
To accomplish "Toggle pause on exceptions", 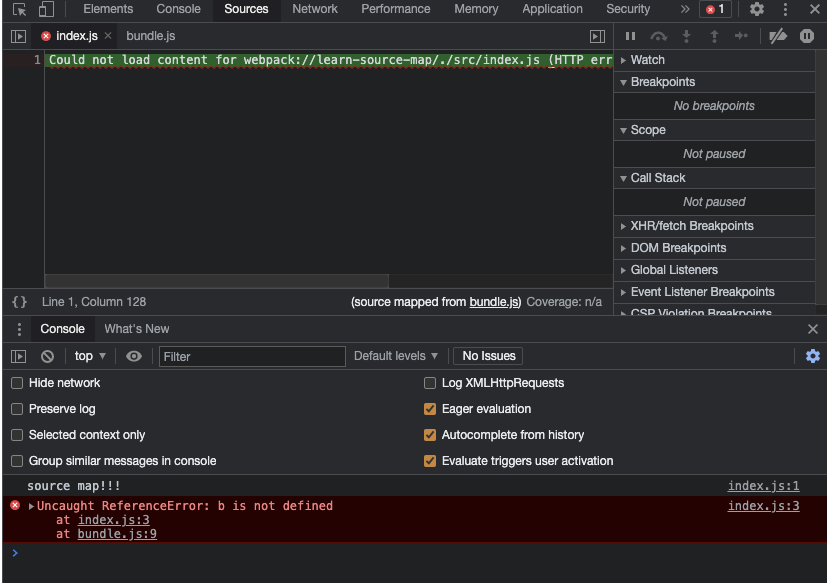I will point(806,36).
